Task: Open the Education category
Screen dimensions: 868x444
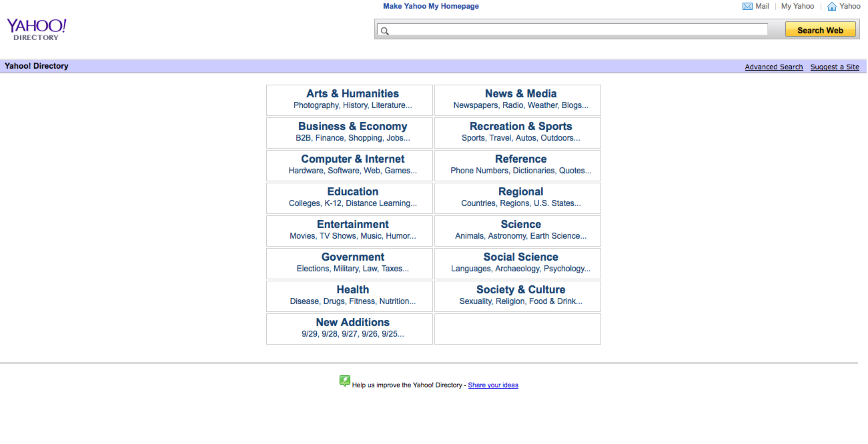Action: pyautogui.click(x=352, y=191)
